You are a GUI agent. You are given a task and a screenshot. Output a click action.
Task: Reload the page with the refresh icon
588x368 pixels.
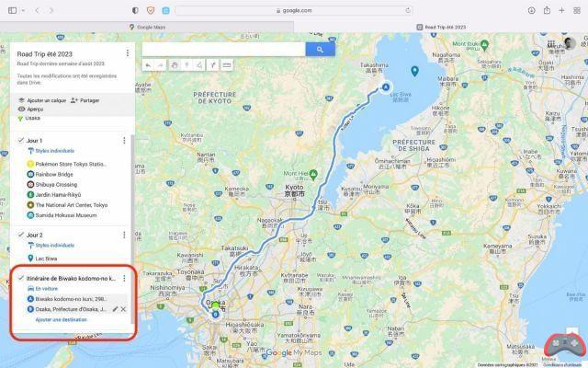click(408, 10)
